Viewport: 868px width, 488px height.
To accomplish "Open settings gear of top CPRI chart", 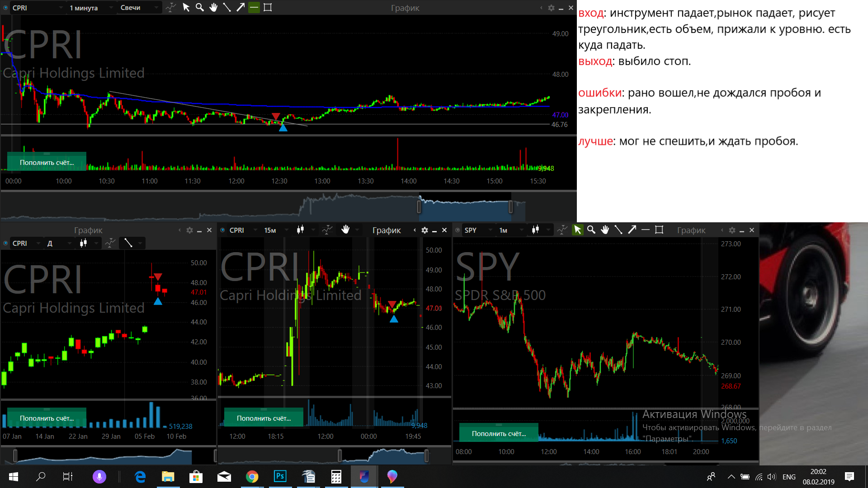I will point(551,8).
